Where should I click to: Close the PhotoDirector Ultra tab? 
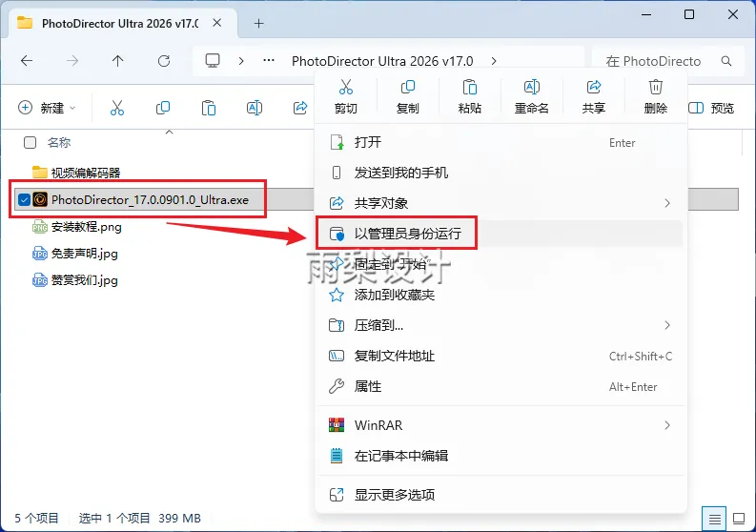(x=217, y=23)
